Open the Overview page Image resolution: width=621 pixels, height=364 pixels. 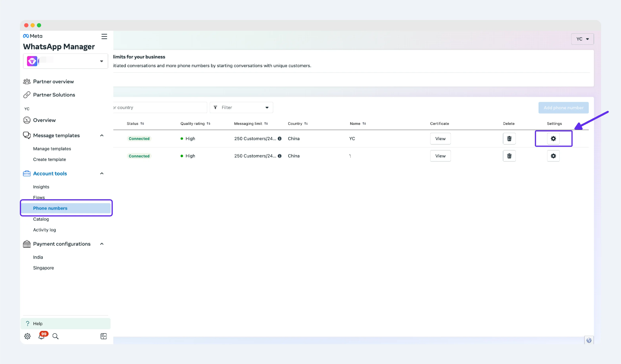click(x=39, y=120)
